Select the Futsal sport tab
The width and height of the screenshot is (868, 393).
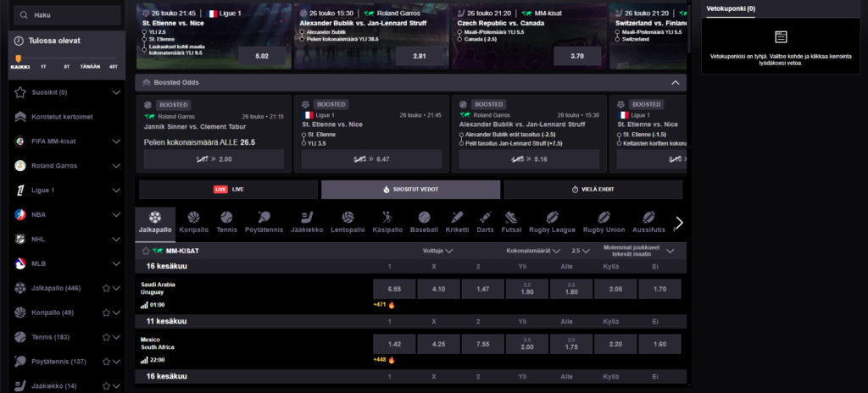point(509,223)
